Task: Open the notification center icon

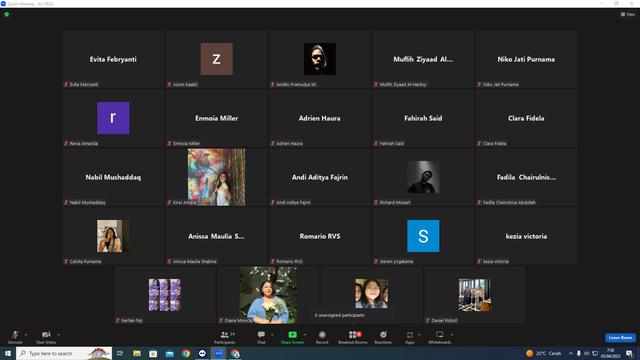Action: click(629, 353)
